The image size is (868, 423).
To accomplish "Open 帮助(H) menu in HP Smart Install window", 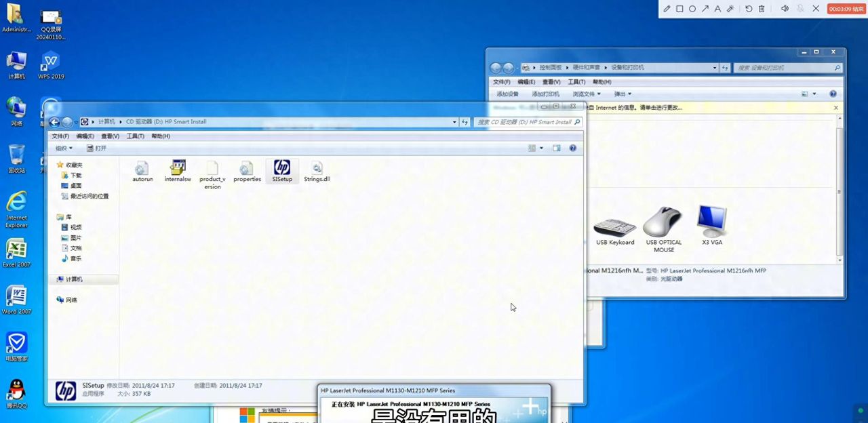I will click(161, 136).
